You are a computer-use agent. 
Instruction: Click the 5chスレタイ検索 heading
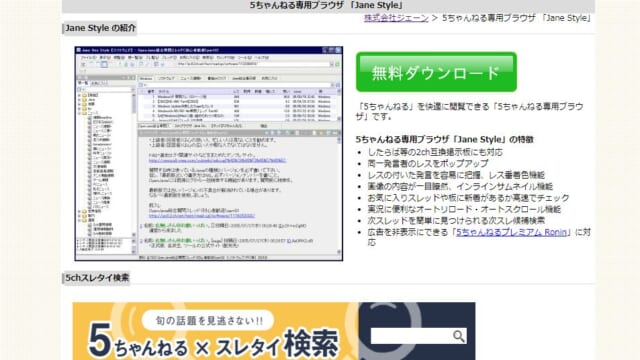pyautogui.click(x=97, y=278)
